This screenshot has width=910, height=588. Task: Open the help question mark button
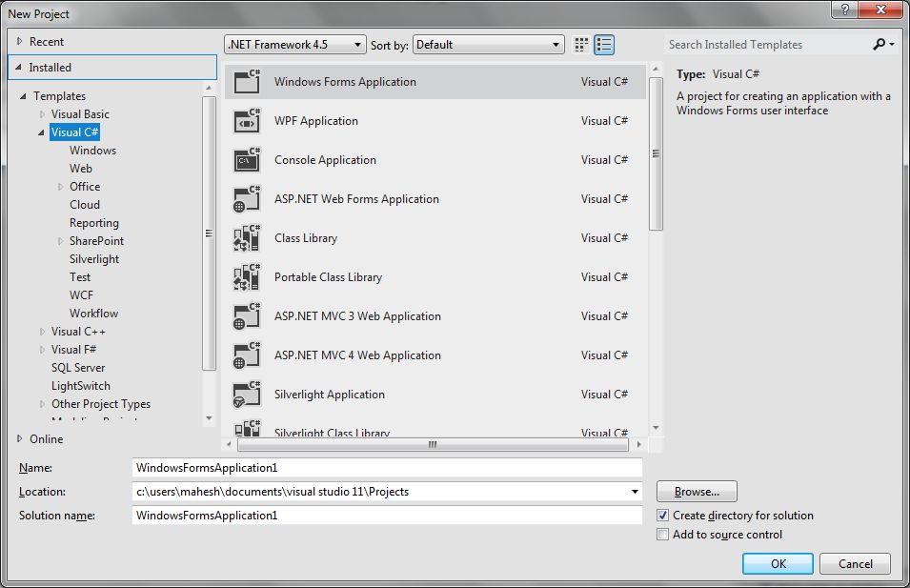845,10
